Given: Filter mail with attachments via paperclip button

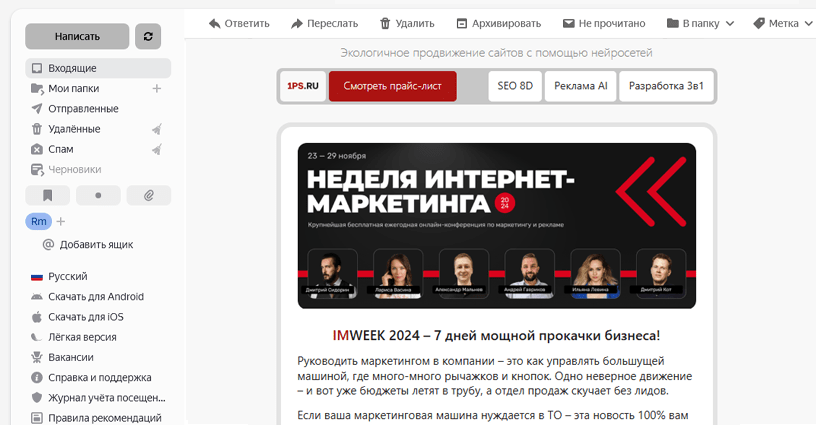Looking at the screenshot, I should (x=149, y=196).
